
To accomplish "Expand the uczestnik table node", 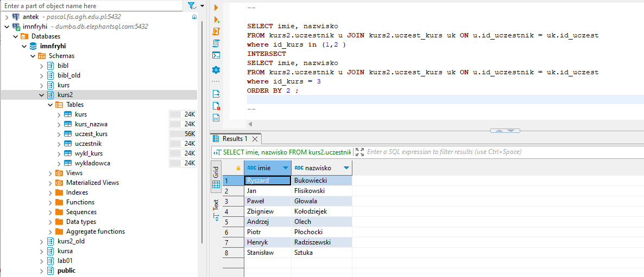I will 59,144.
